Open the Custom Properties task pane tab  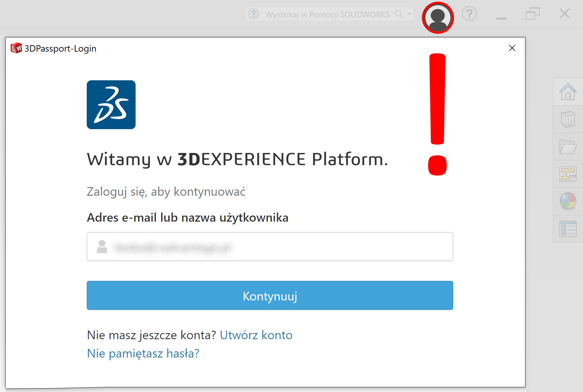tap(568, 229)
